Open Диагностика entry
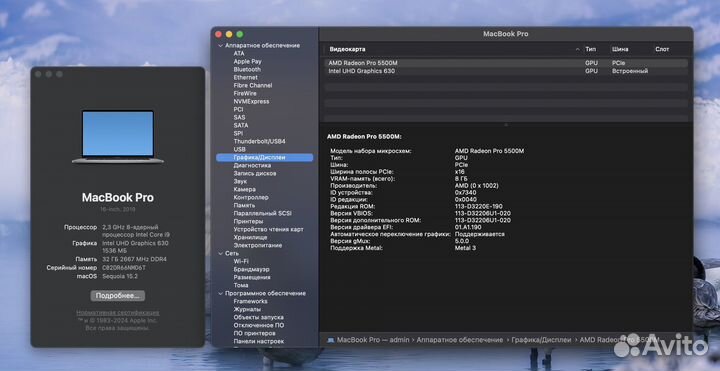This screenshot has height=371, width=720. tap(252, 165)
